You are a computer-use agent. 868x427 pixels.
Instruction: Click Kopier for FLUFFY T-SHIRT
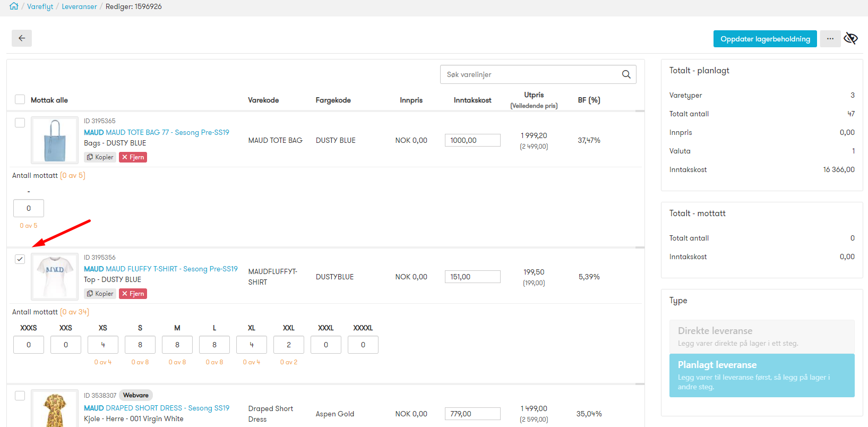pos(100,294)
